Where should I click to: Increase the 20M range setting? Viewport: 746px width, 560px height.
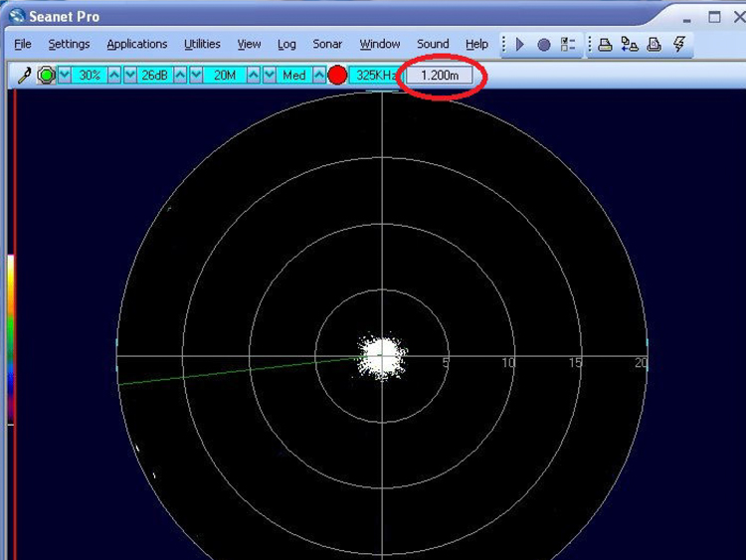[x=254, y=76]
